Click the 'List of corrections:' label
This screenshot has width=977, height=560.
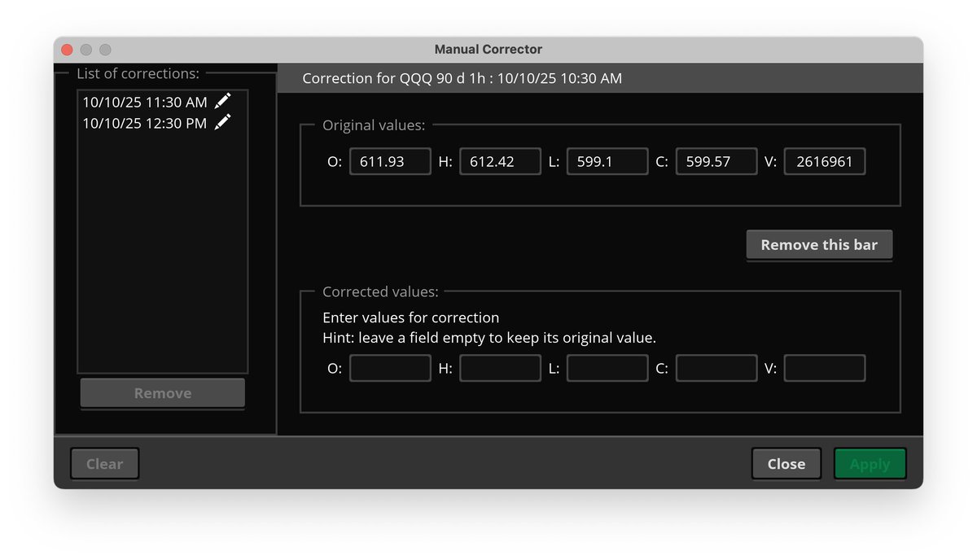click(138, 73)
